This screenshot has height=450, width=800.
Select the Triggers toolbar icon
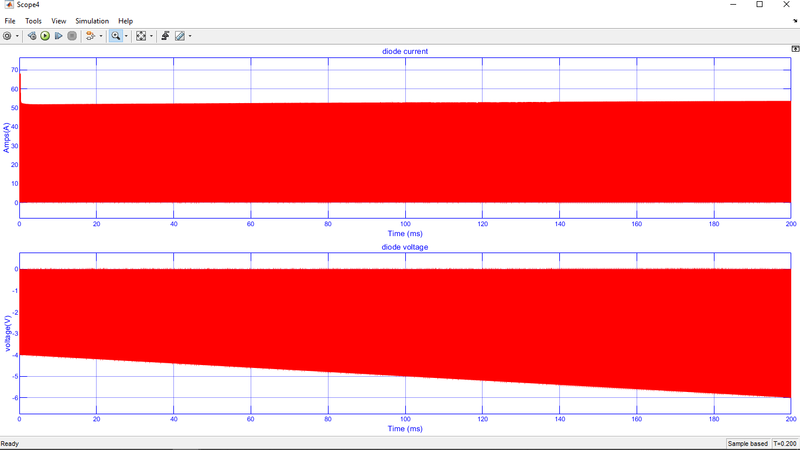89,36
